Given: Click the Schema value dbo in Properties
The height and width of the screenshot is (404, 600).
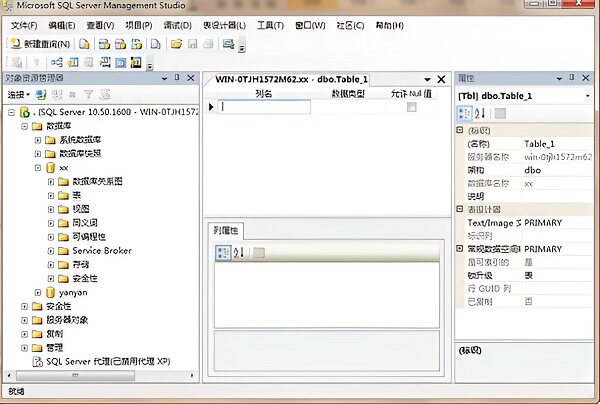Looking at the screenshot, I should (533, 170).
